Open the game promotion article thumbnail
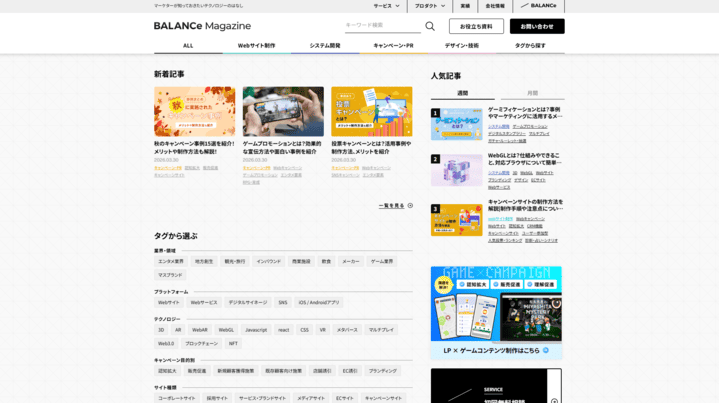 283,111
